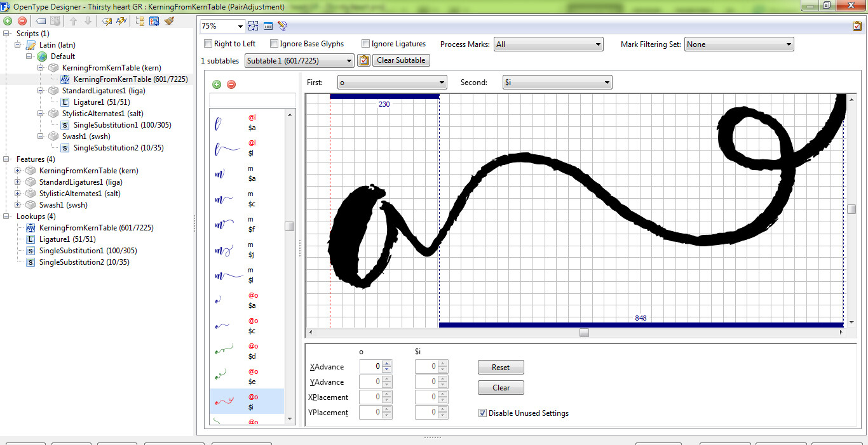Select the @l $a pair in the list

coord(247,123)
